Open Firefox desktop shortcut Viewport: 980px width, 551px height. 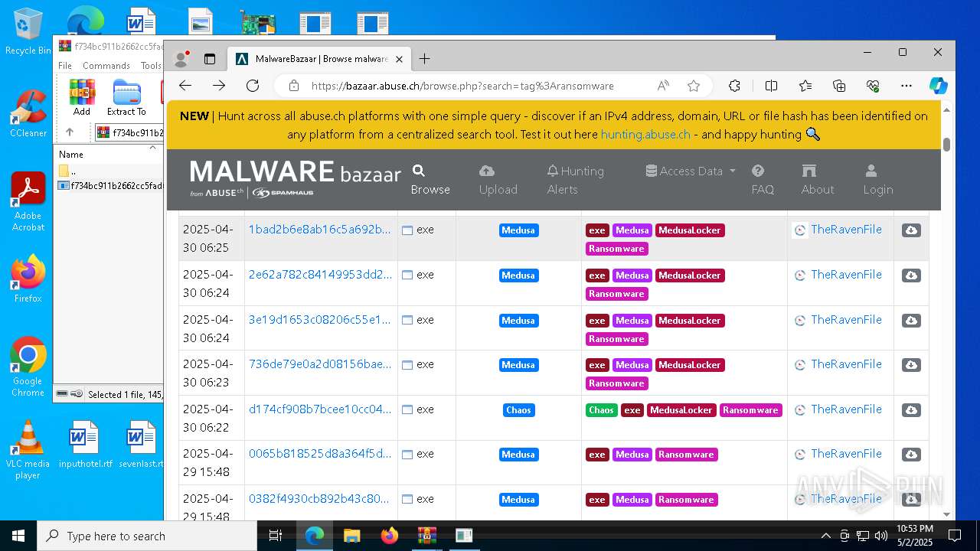[28, 279]
